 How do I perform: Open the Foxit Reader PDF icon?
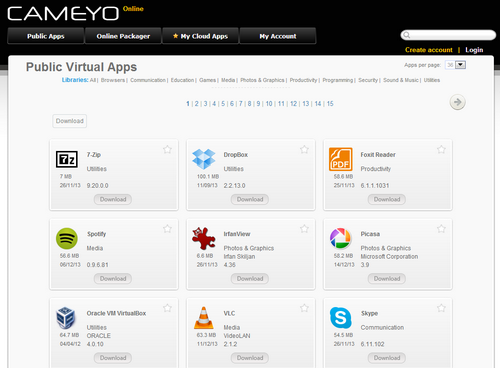pyautogui.click(x=340, y=159)
